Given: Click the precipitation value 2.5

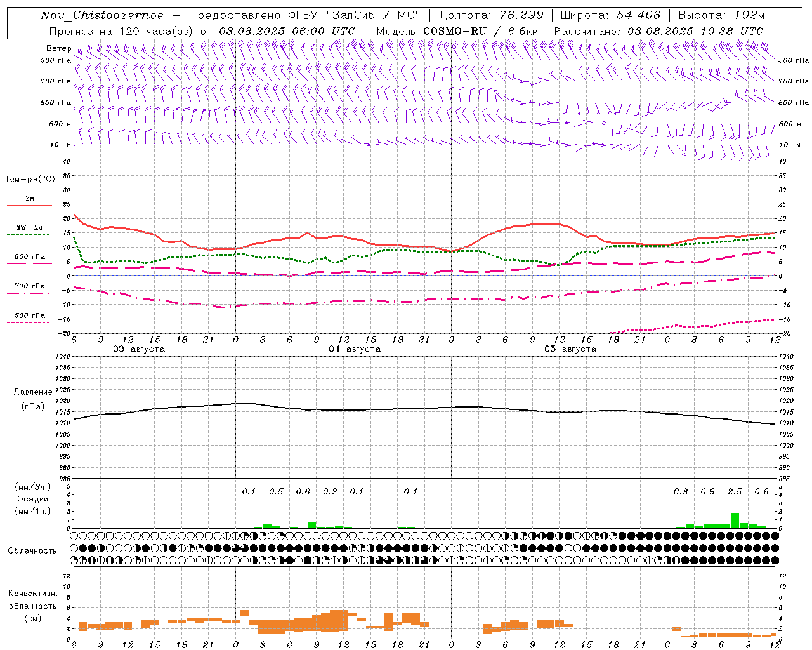Looking at the screenshot, I should point(735,492).
